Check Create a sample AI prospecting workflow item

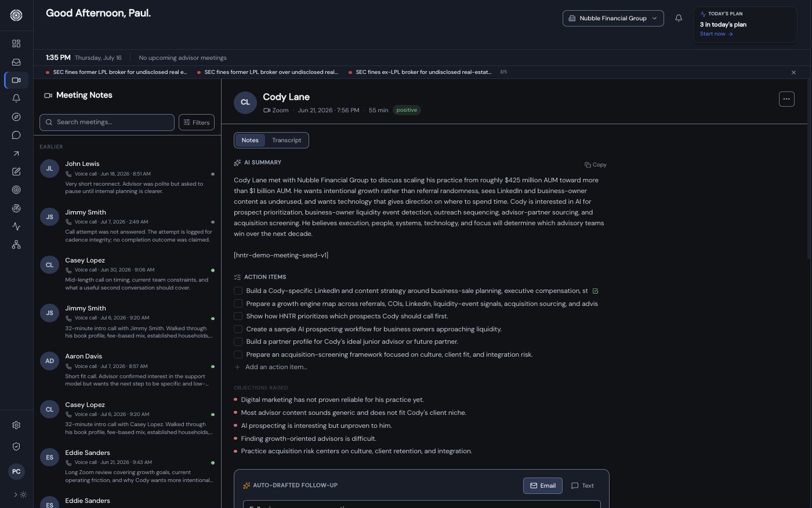point(238,329)
